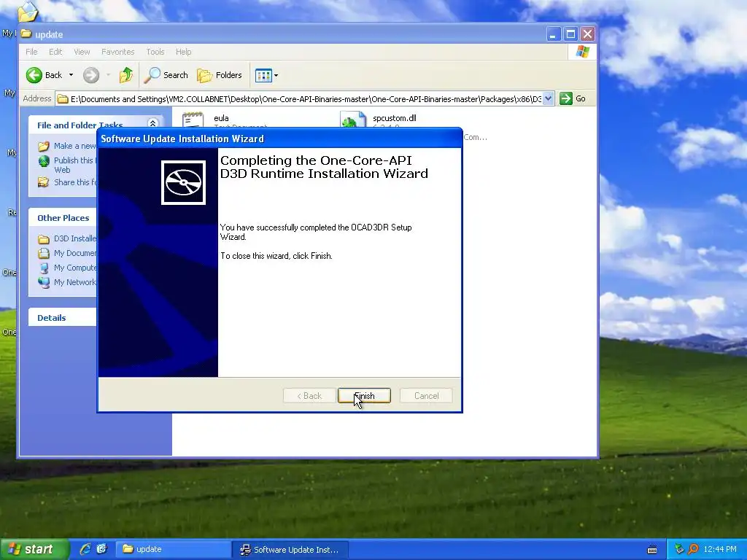Click Share this folder link

click(75, 182)
